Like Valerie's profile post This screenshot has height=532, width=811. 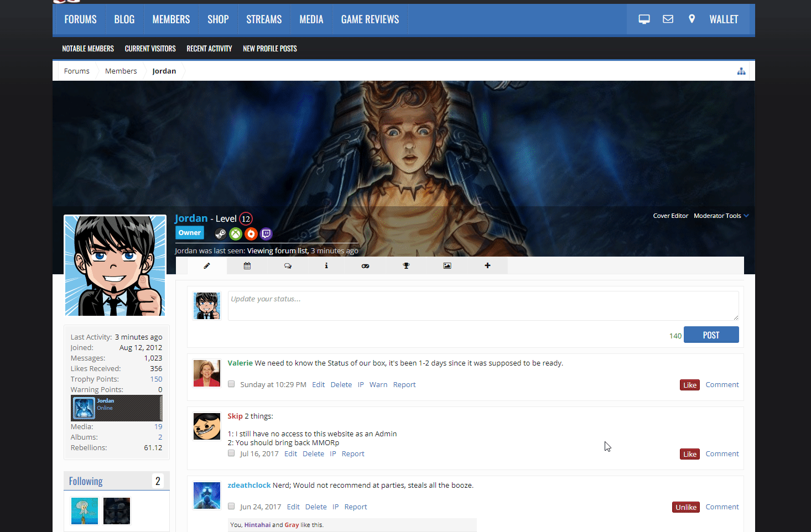pyautogui.click(x=690, y=385)
